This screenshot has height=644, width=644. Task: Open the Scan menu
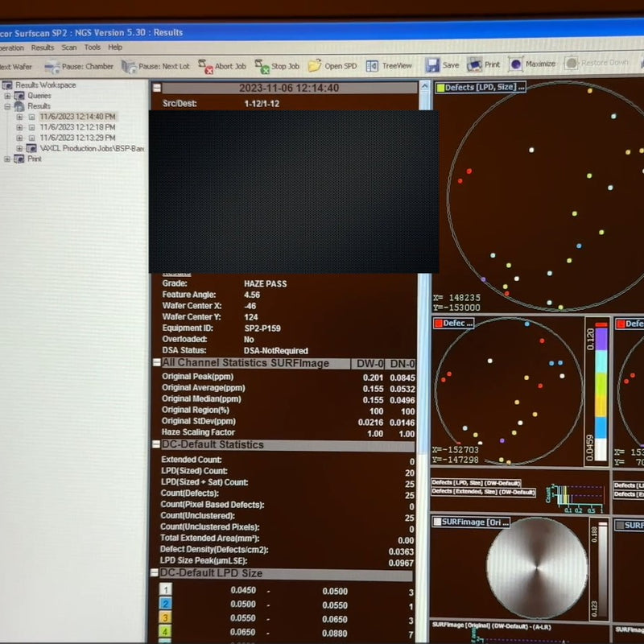tap(69, 47)
